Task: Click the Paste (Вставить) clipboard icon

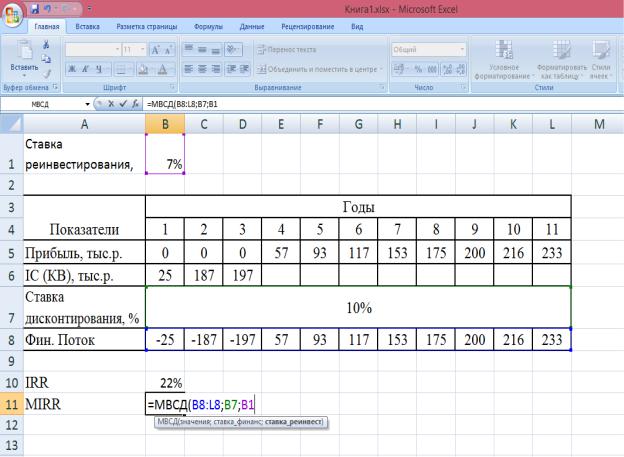Action: point(25,51)
